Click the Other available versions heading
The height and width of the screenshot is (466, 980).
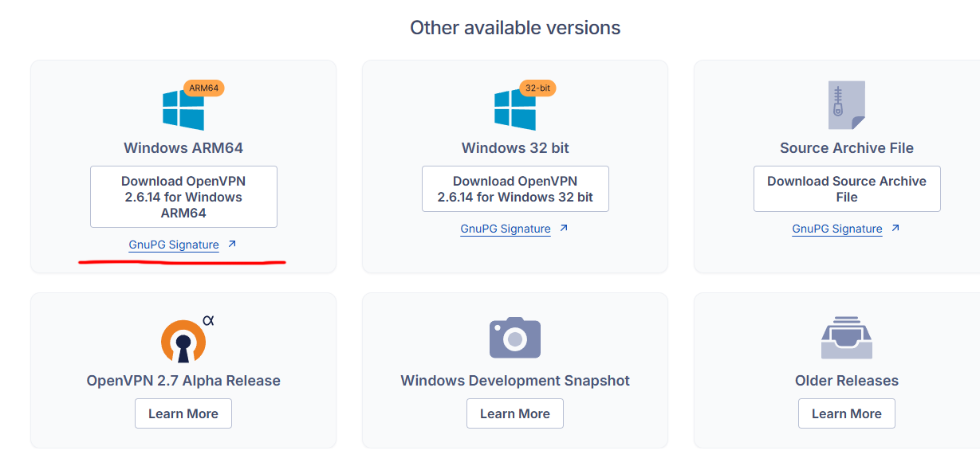514,27
